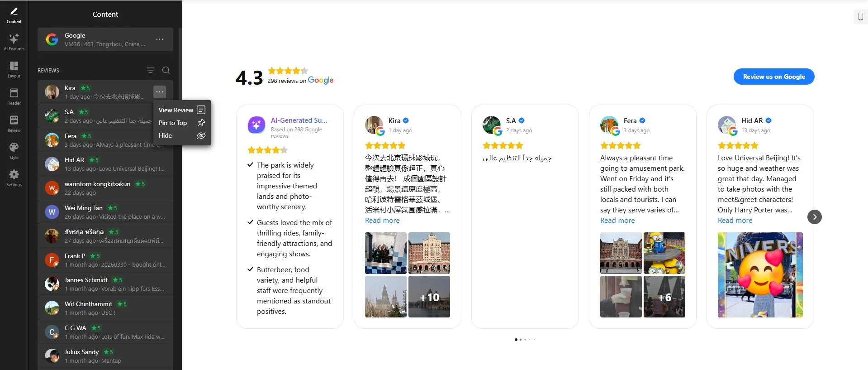The width and height of the screenshot is (868, 370).
Task: Click the verified badge next to Fera
Action: coord(642,120)
